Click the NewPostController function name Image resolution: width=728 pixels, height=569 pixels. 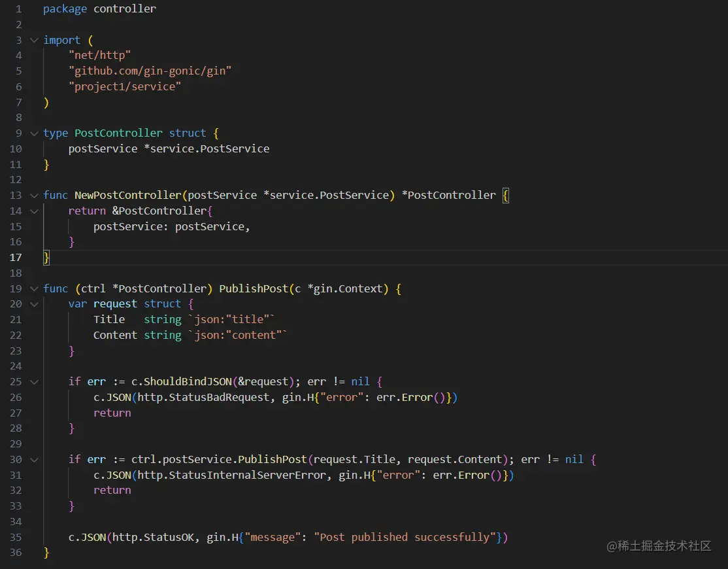coord(127,195)
